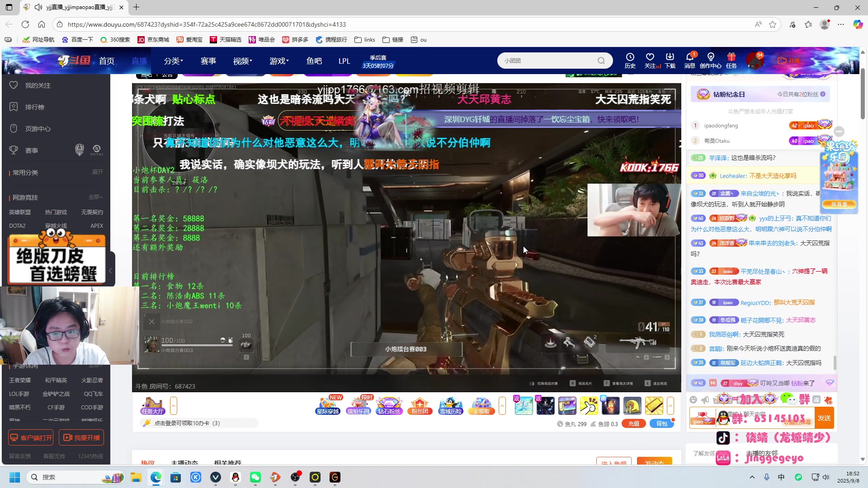This screenshot has width=868, height=488.
Task: Open 鱼吧 in the nav bar
Action: 314,61
